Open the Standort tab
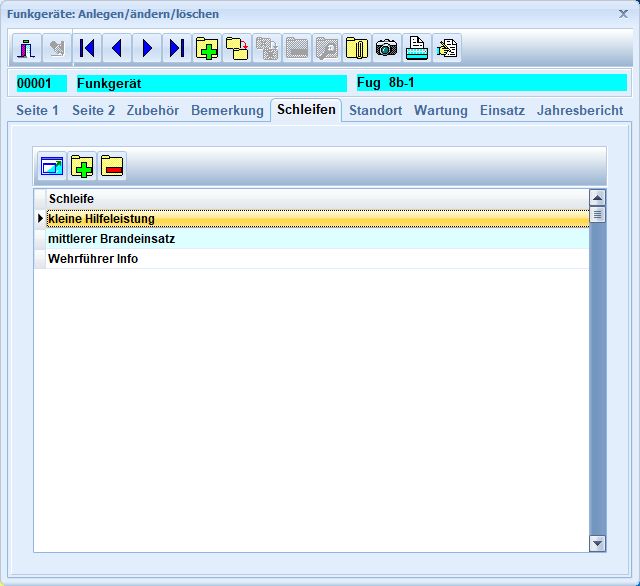The image size is (640, 586). 376,110
